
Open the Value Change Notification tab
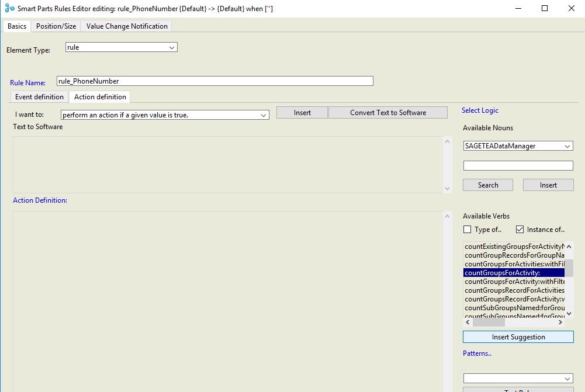(x=127, y=26)
